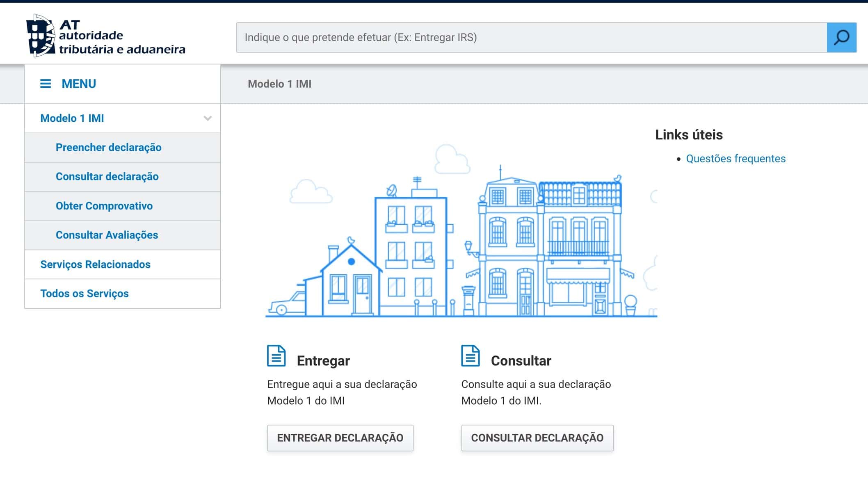Click the document icon beside Consultar
This screenshot has height=492, width=868.
click(x=470, y=355)
